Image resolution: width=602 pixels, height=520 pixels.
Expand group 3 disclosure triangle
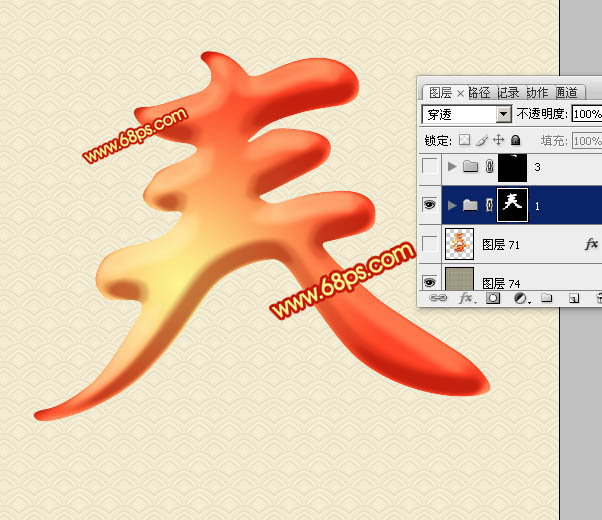click(x=452, y=166)
